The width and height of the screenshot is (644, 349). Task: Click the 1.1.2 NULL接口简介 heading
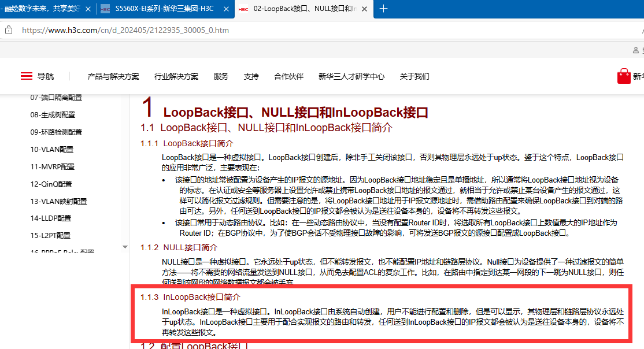tap(179, 247)
